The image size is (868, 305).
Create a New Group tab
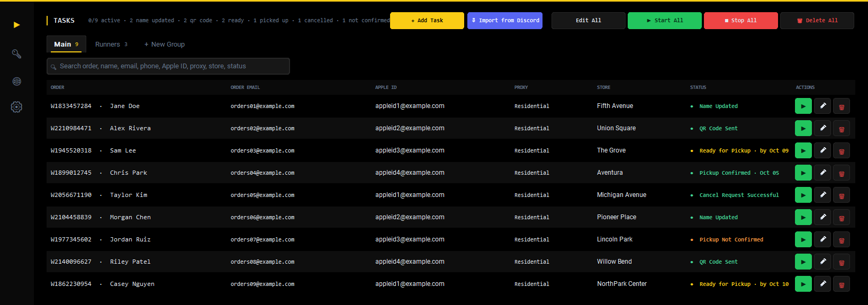point(165,44)
